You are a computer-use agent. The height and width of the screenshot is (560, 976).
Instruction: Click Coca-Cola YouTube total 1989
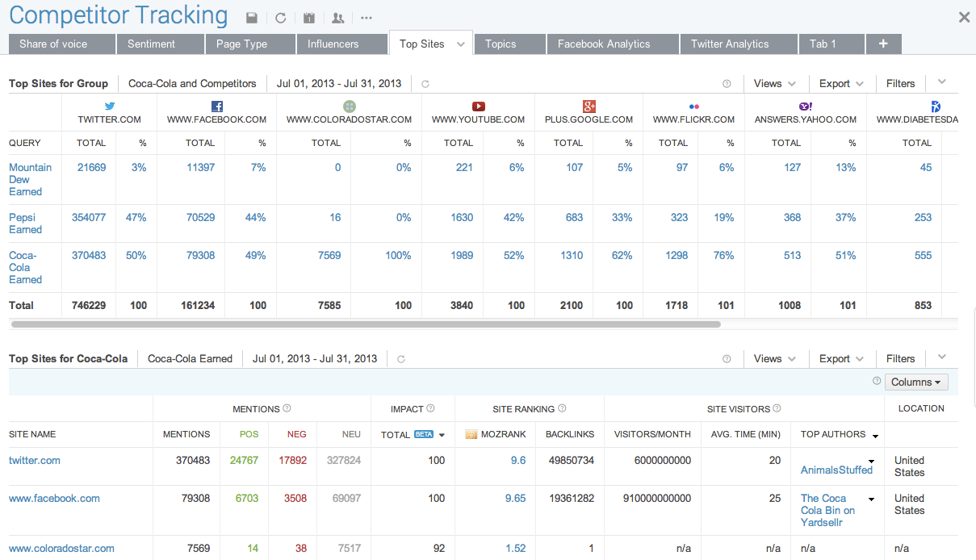click(x=462, y=255)
